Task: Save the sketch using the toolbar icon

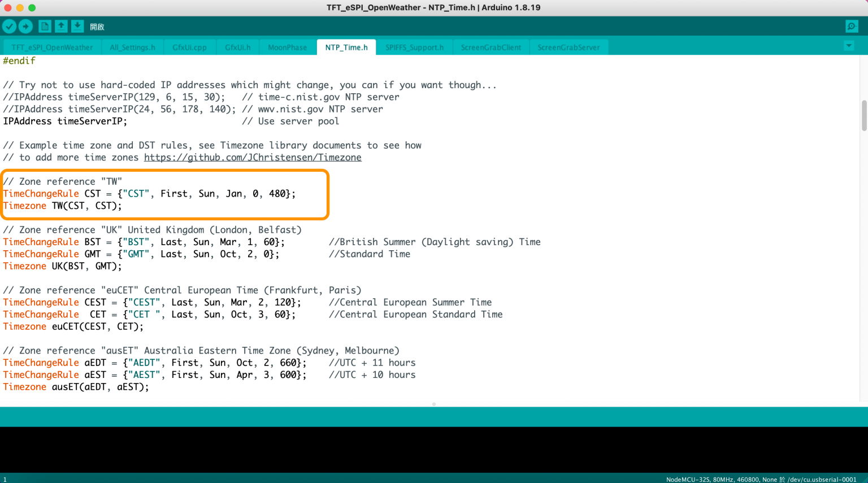Action: click(x=77, y=26)
